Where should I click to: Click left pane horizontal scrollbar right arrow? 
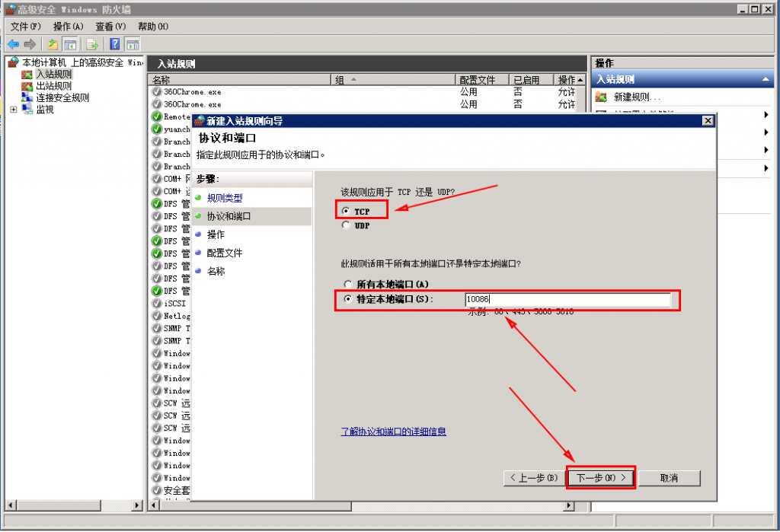pos(137,505)
